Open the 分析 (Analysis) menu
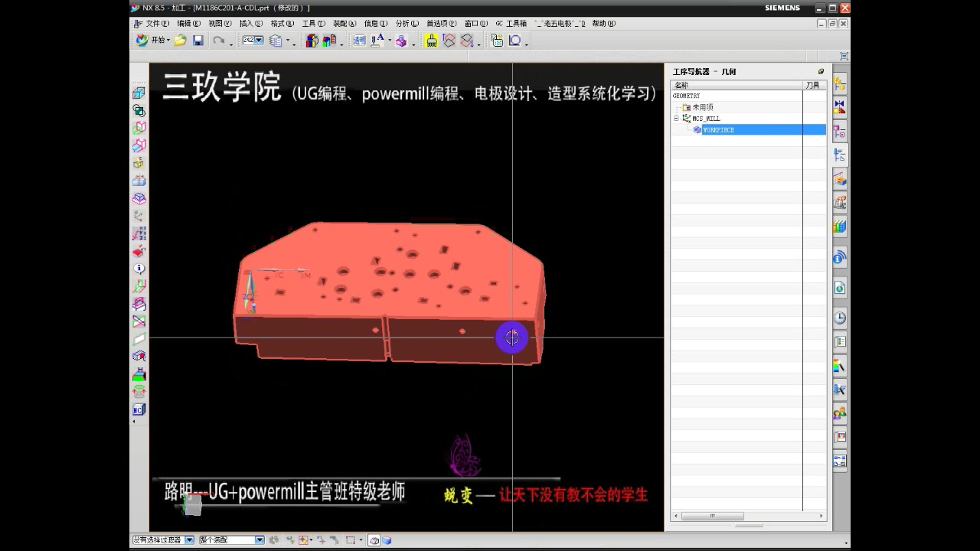The image size is (980, 551). [407, 24]
